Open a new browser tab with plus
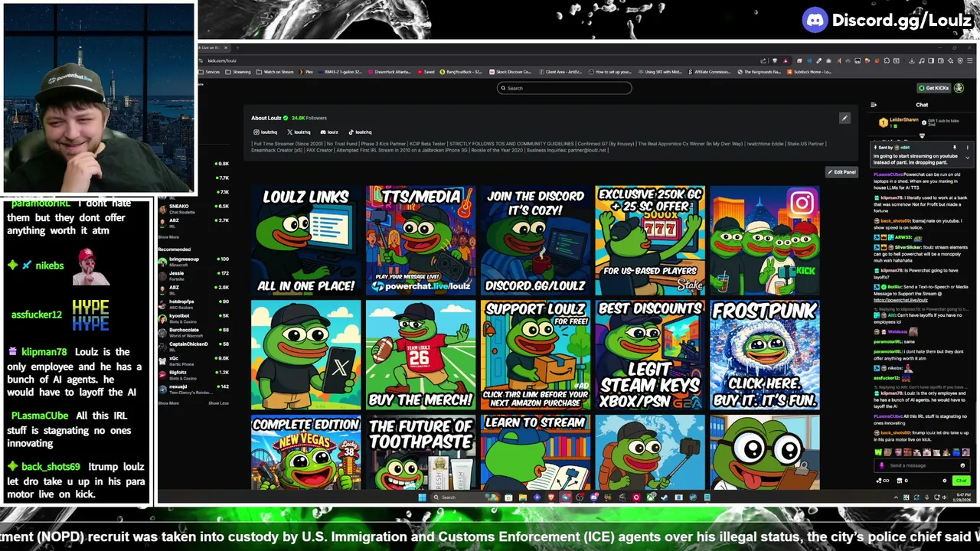The height and width of the screenshot is (551, 980). (x=237, y=47)
